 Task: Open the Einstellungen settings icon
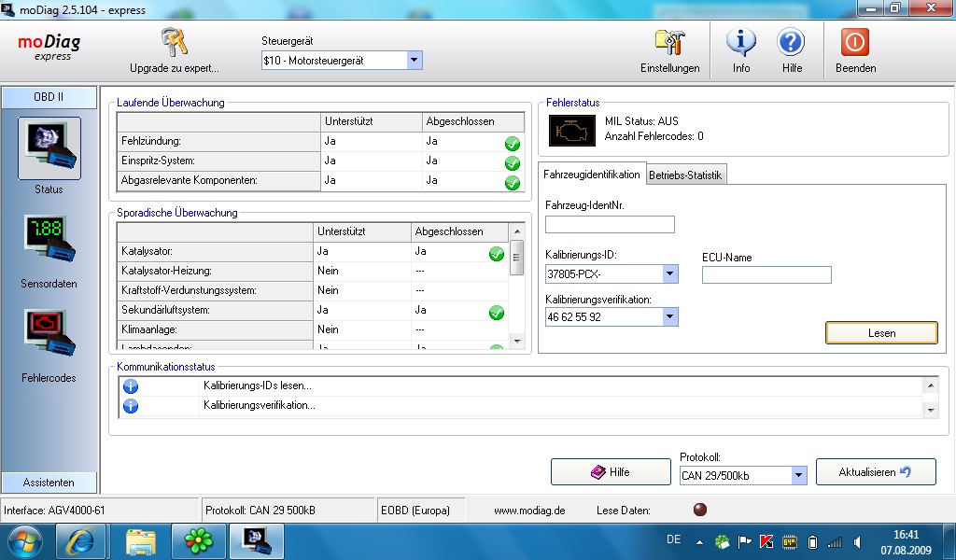coord(669,44)
